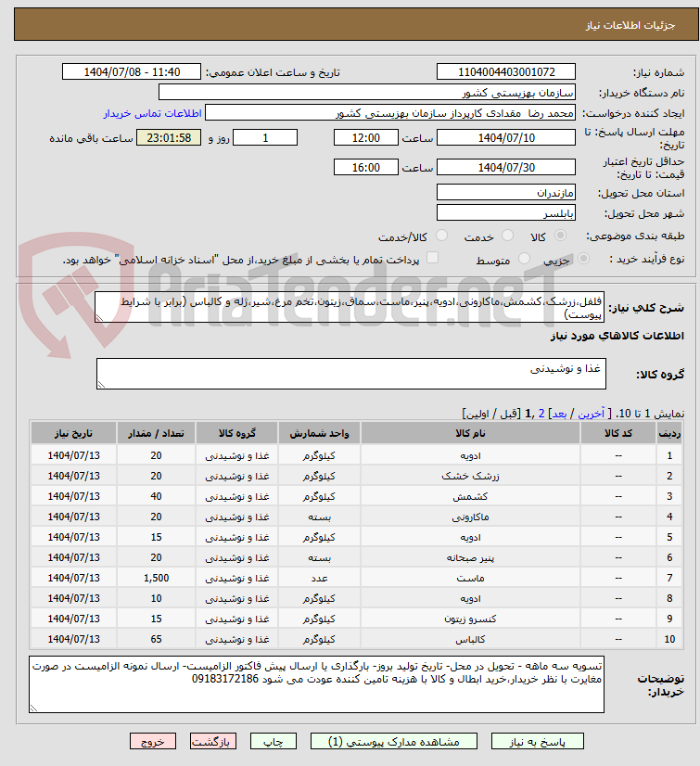Click the بابلسر city field
The height and width of the screenshot is (766, 700).
(506, 213)
